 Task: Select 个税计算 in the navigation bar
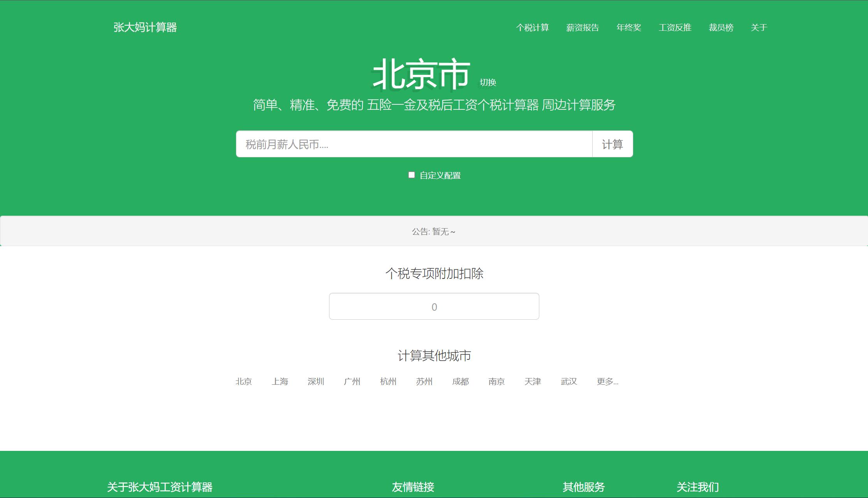(x=533, y=28)
